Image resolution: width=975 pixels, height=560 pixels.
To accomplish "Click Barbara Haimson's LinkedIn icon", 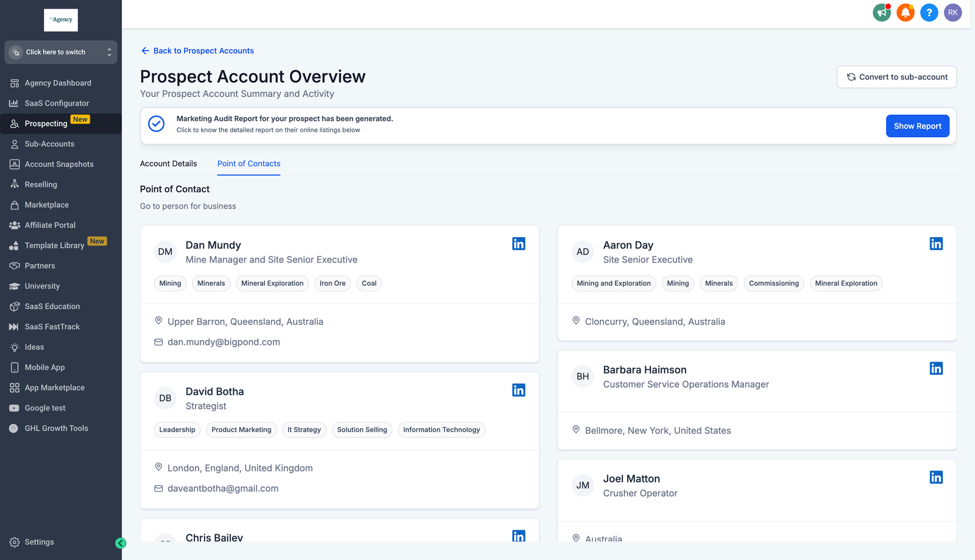I will pos(936,369).
